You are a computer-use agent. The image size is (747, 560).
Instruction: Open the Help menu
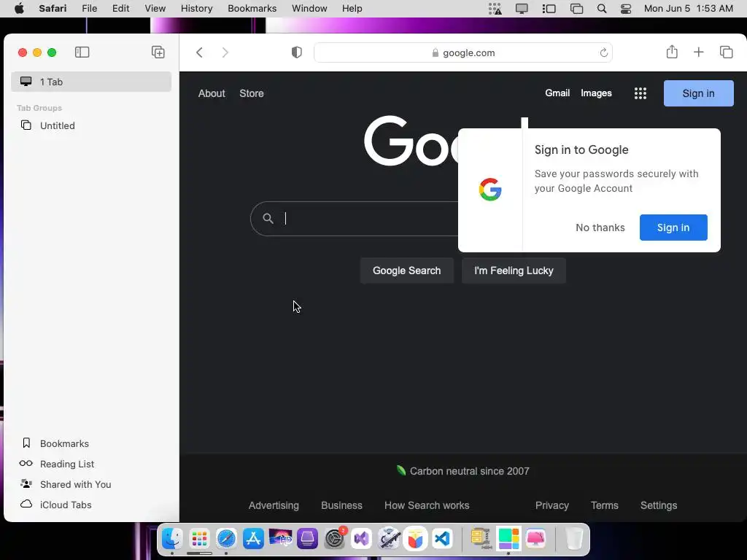tap(352, 9)
